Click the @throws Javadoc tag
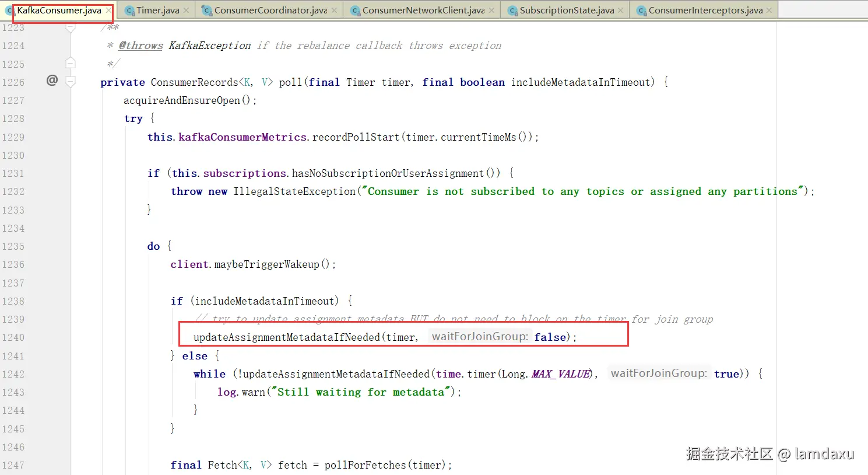The width and height of the screenshot is (868, 475). (140, 46)
